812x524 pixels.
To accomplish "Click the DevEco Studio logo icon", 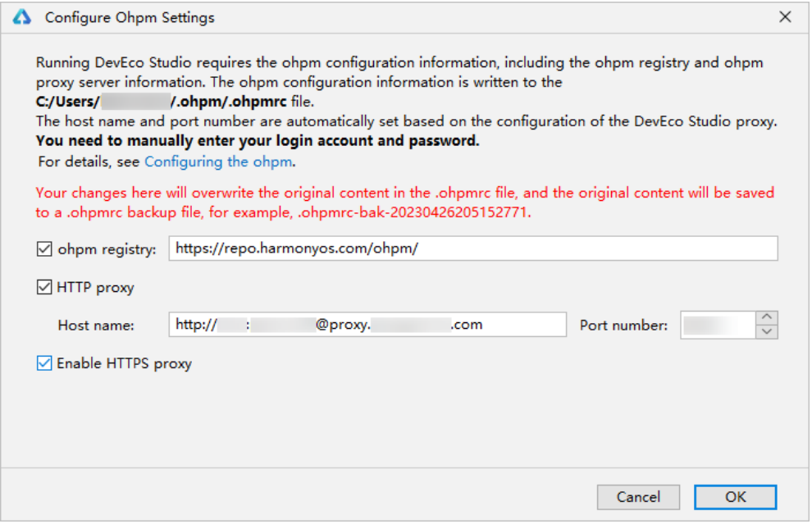I will coord(22,17).
